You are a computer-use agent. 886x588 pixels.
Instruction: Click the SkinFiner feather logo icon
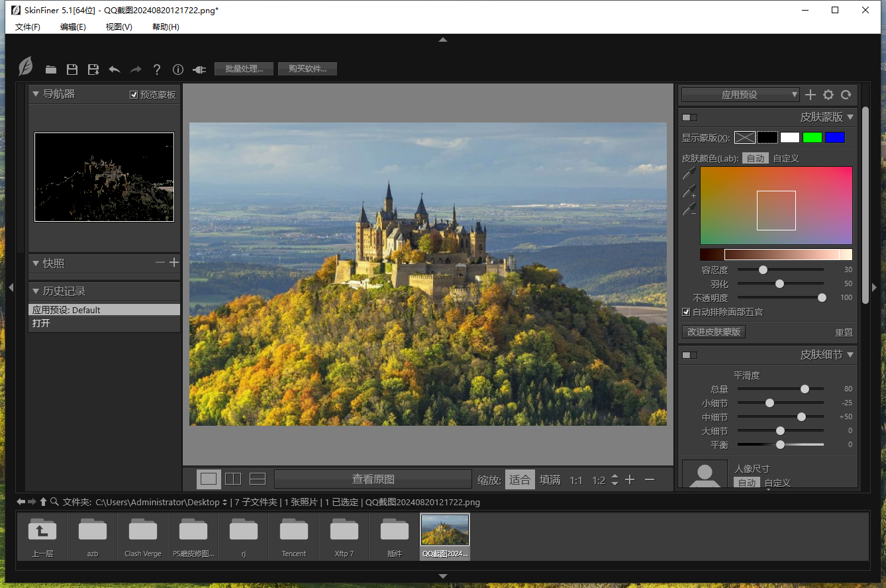coord(25,67)
